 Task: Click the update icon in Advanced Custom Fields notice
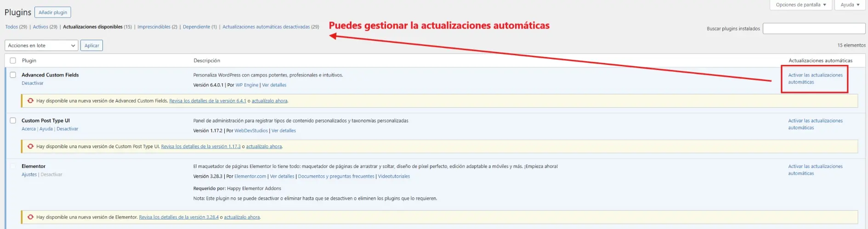[30, 101]
